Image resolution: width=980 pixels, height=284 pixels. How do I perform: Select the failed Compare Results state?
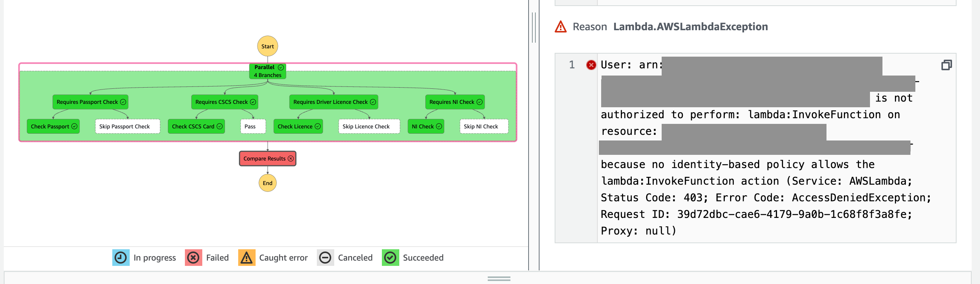tap(267, 159)
